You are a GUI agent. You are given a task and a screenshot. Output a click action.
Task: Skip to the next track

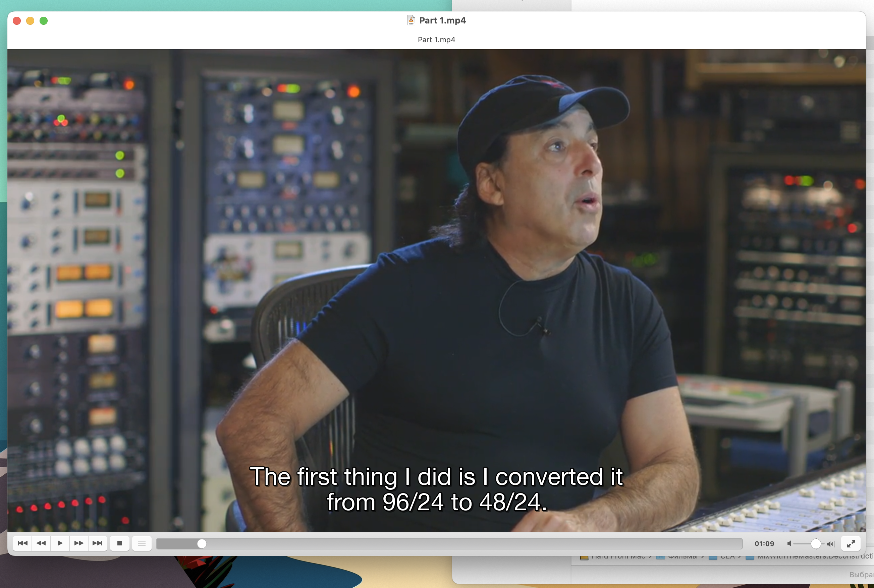(x=98, y=543)
